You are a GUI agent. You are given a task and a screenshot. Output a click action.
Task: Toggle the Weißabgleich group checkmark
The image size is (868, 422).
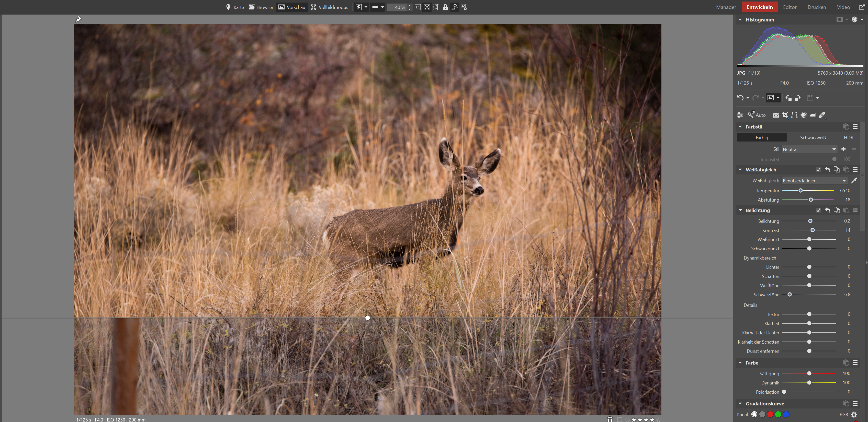(x=818, y=170)
